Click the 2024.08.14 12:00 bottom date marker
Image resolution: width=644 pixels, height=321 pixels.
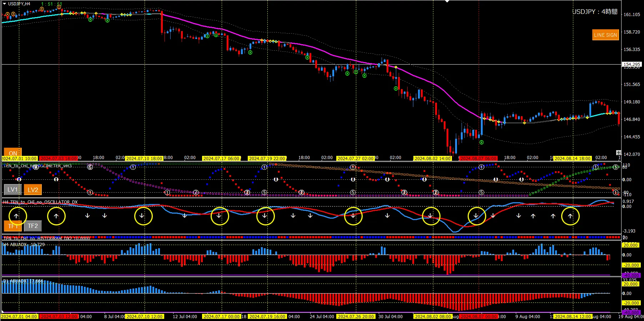[x=573, y=317]
